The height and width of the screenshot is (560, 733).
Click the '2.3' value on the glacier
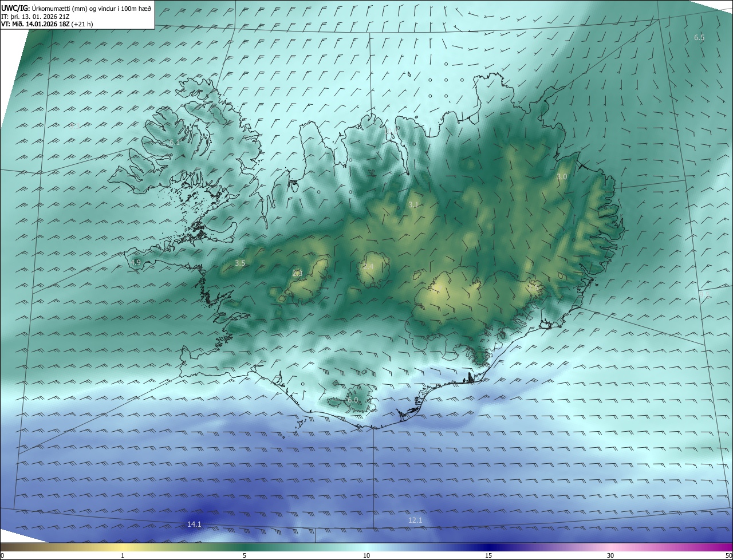tap(298, 274)
